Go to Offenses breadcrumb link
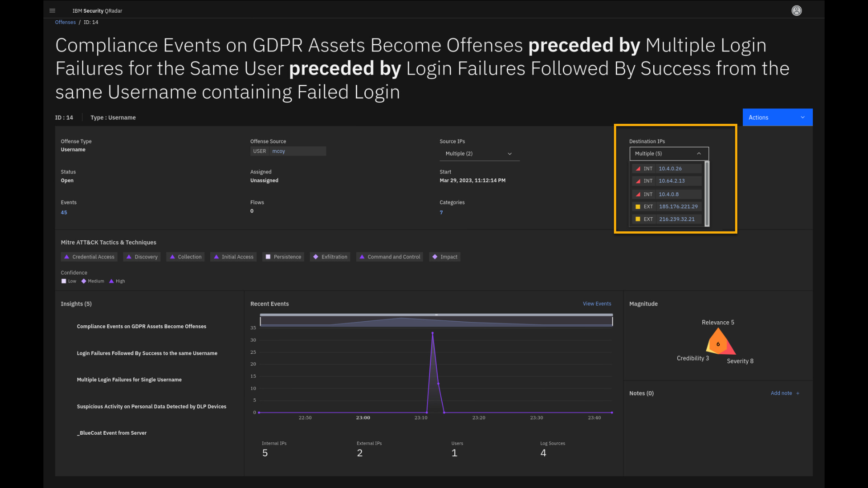 [x=65, y=22]
